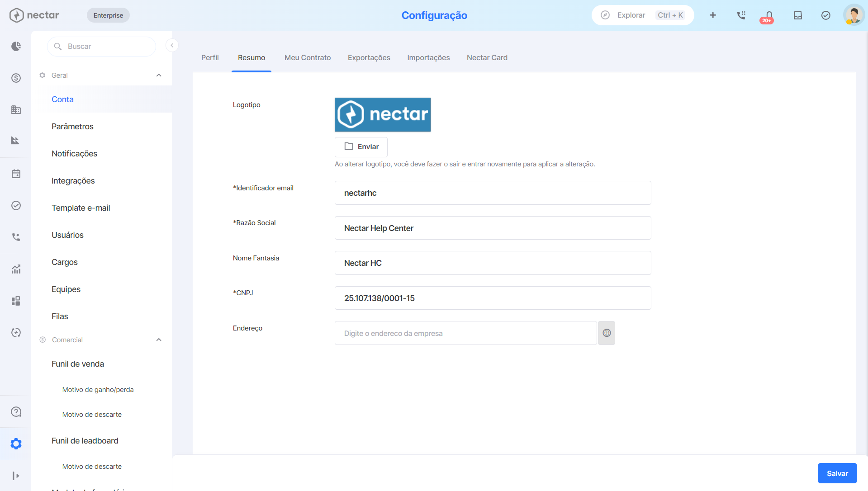Click the Nome Fantasia input field
The height and width of the screenshot is (491, 868).
coord(493,263)
